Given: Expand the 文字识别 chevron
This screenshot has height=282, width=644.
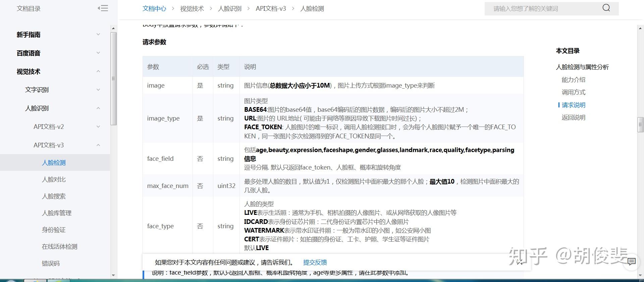Looking at the screenshot, I should pyautogui.click(x=98, y=90).
